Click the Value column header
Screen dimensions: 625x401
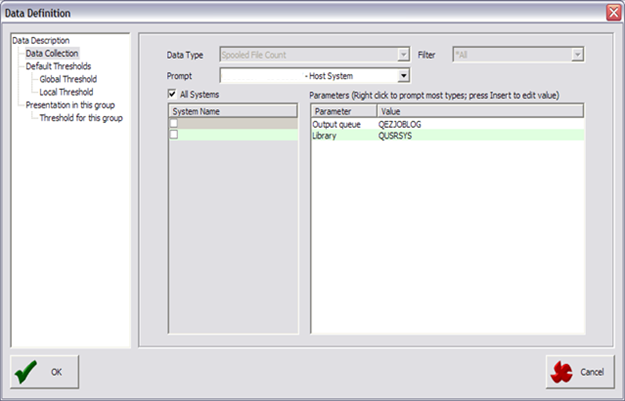point(390,110)
